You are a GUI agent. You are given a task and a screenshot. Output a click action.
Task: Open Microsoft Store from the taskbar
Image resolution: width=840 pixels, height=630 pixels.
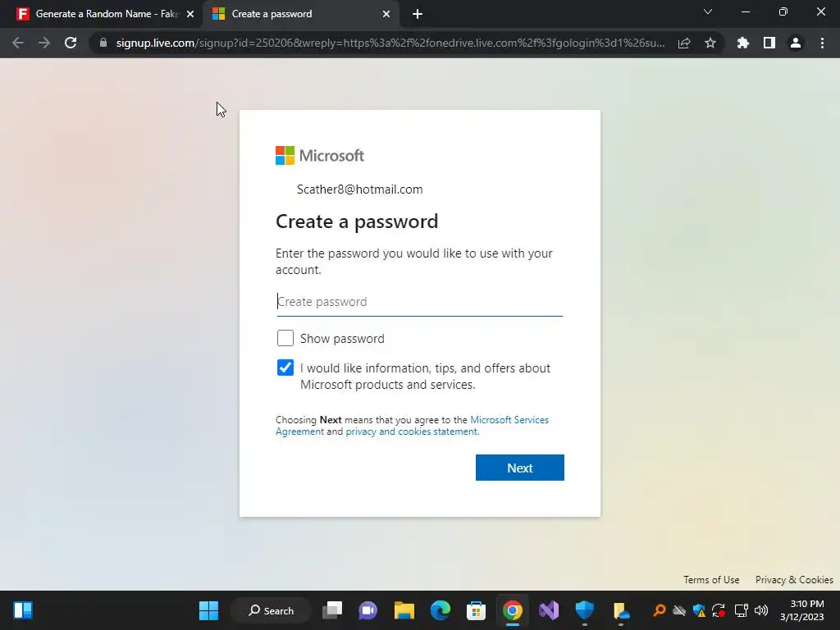pos(477,610)
